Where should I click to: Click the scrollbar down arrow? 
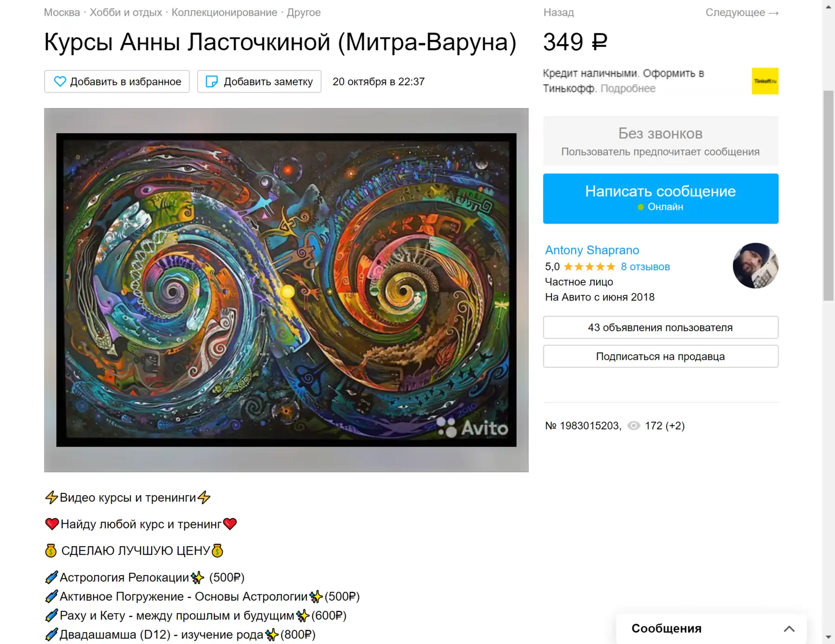829,638
